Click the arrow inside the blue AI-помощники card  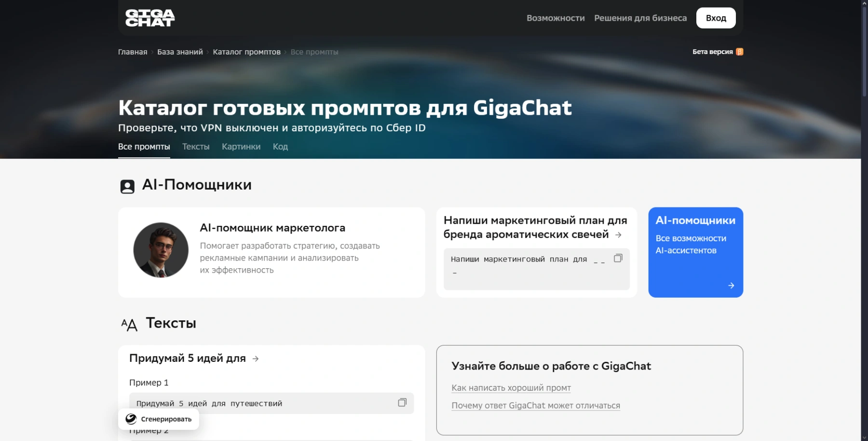(731, 285)
